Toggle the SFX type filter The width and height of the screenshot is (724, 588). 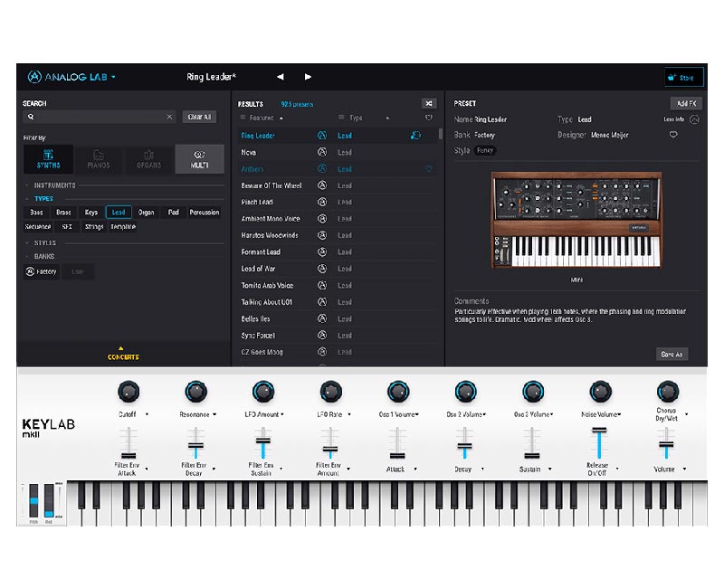(67, 227)
